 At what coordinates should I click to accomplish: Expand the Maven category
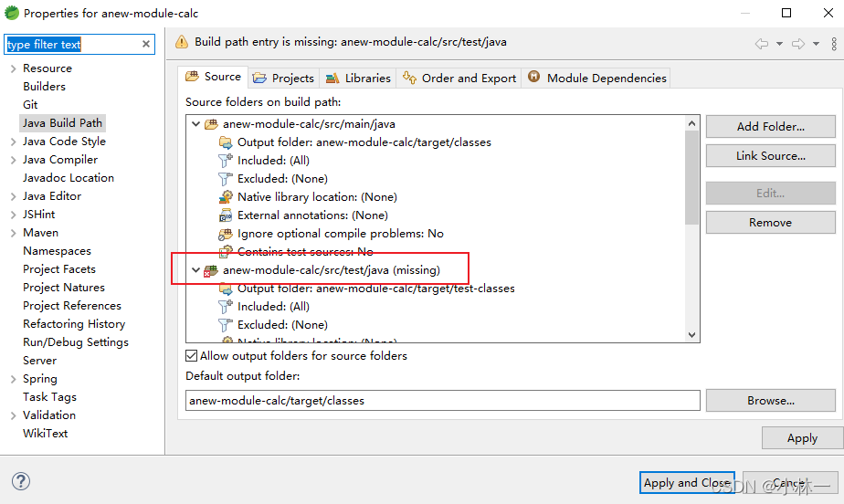(x=13, y=233)
